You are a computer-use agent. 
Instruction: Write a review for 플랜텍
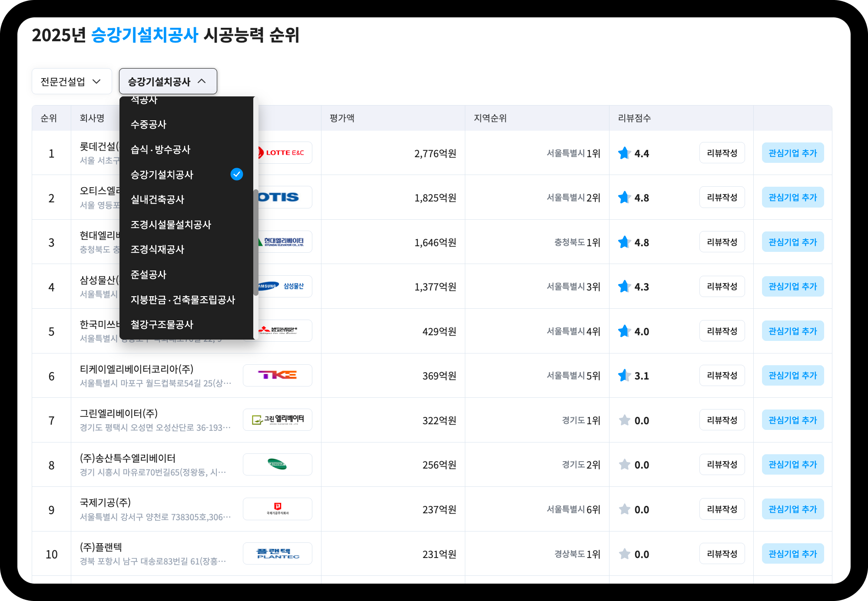click(722, 554)
